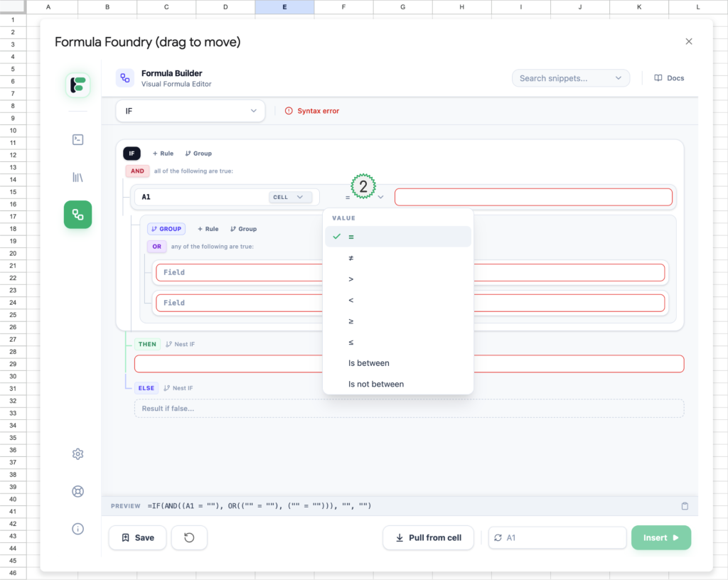Open the CELL type dropdown for A1

290,197
